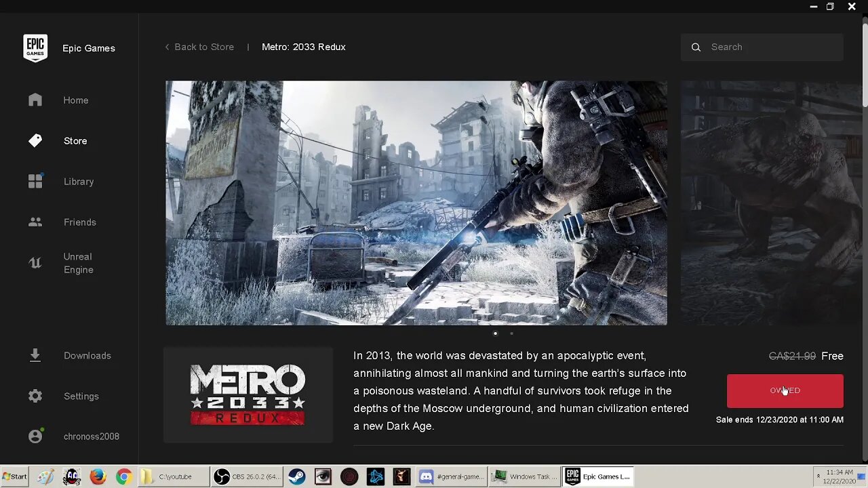This screenshot has height=488, width=868.
Task: Click the search magnifier icon
Action: (696, 47)
